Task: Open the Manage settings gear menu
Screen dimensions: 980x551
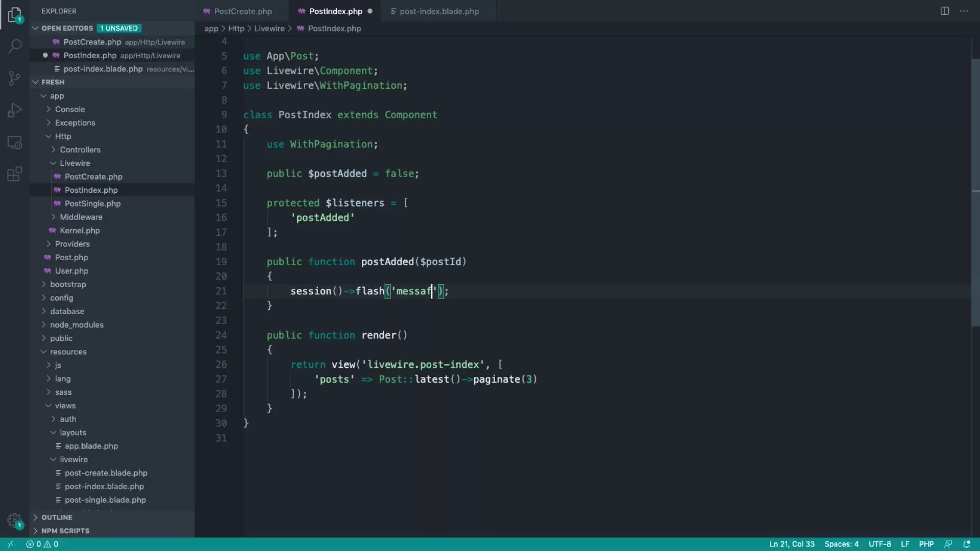Action: (x=14, y=521)
